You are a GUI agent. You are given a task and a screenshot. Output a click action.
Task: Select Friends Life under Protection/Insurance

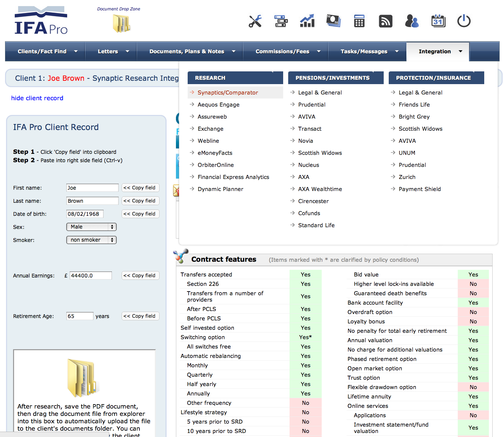(414, 105)
